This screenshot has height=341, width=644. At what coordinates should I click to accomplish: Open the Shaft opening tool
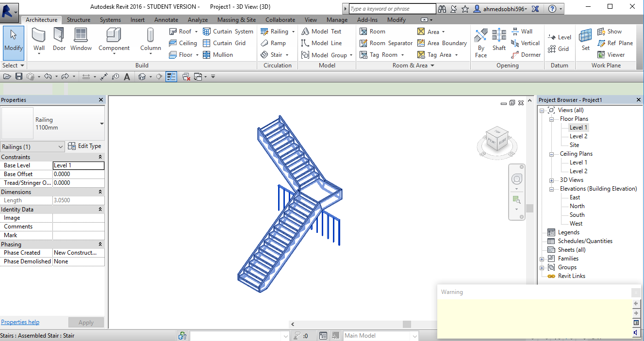coord(499,41)
